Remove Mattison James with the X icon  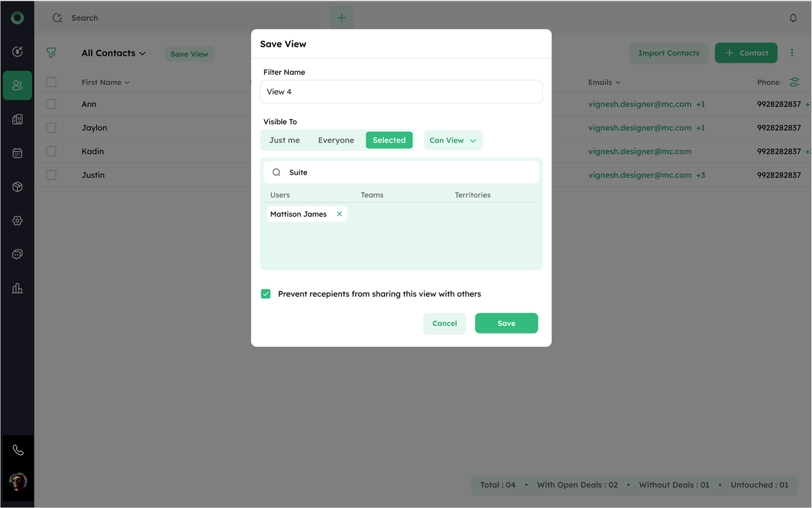(x=339, y=214)
